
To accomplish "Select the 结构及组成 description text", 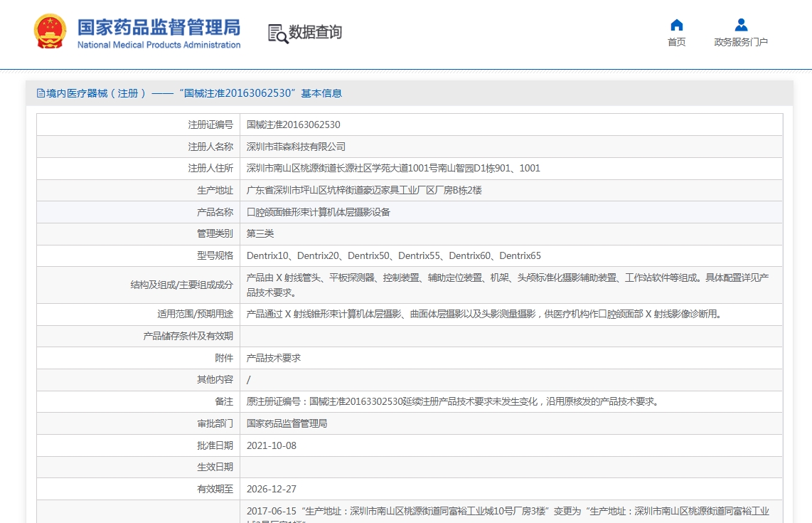I will [508, 285].
